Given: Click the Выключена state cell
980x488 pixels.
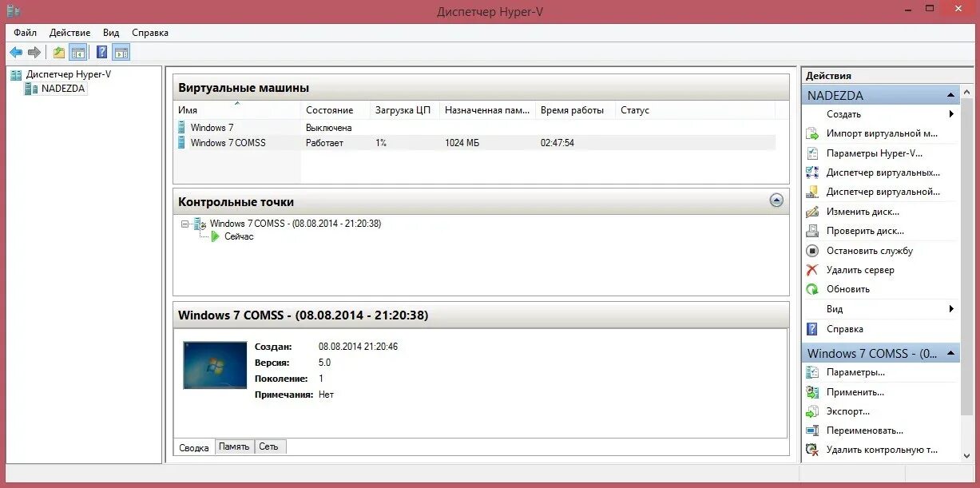Looking at the screenshot, I should [328, 128].
